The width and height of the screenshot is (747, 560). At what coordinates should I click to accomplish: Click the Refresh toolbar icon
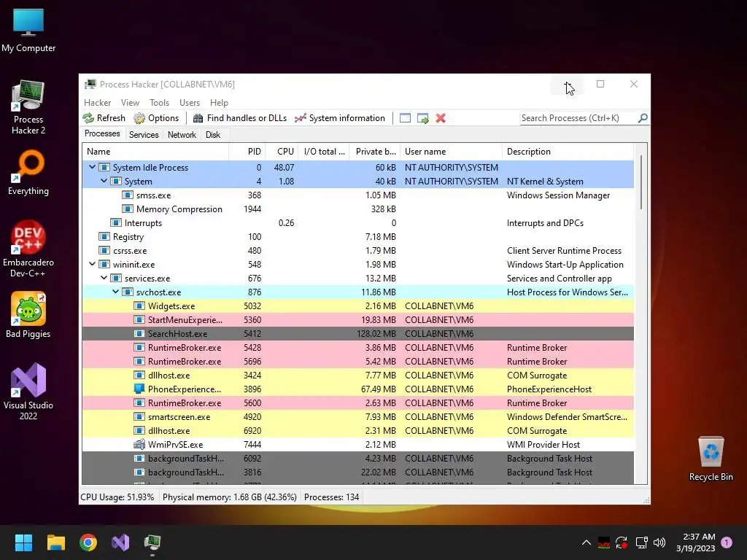88,118
